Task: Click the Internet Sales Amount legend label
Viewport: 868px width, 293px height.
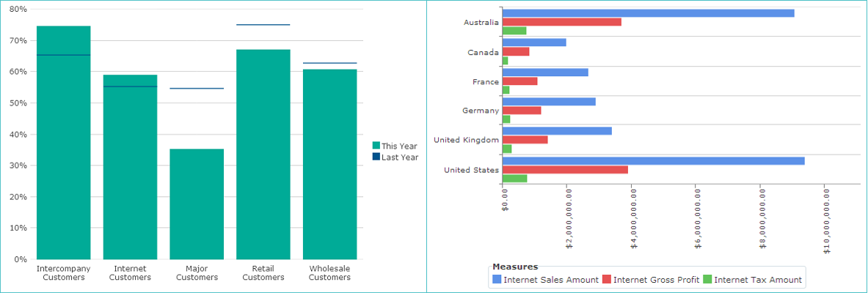Action: point(551,280)
